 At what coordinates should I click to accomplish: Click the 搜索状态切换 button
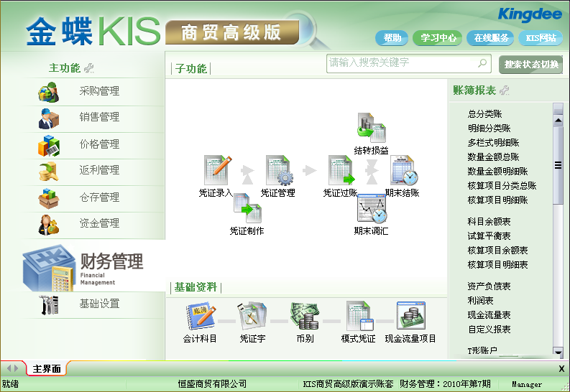point(530,65)
